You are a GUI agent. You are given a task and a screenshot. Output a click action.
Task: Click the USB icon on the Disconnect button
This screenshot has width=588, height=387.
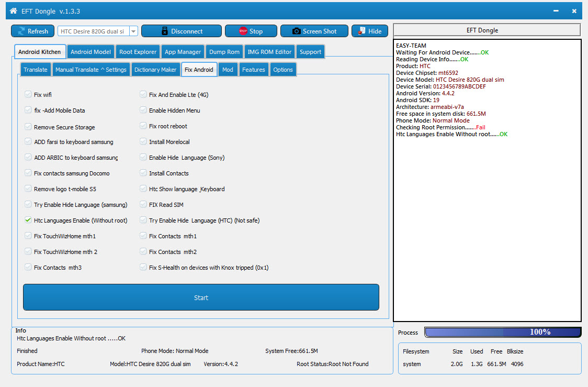pos(165,31)
